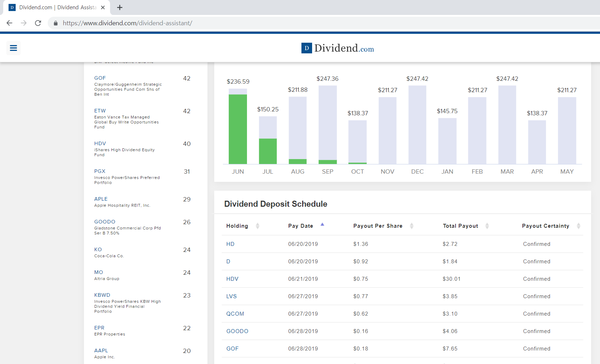Open D holding in deposit schedule
Screen dimensions: 600x364
coord(228,262)
